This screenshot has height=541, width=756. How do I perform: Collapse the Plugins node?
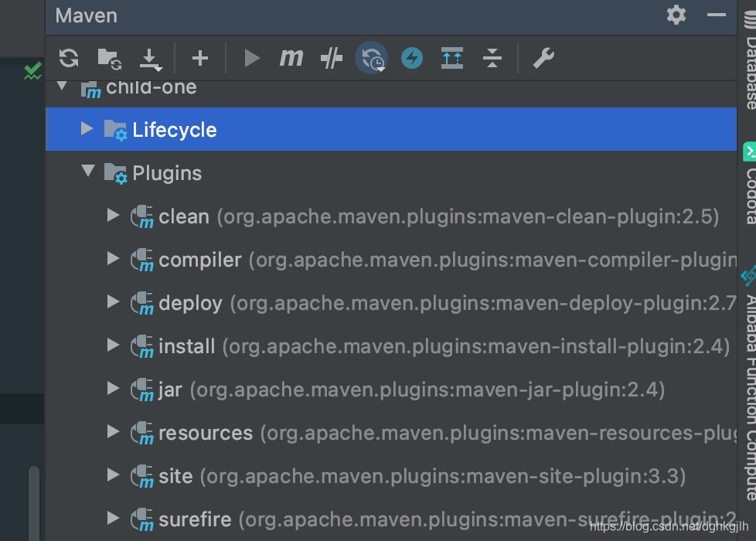[x=88, y=171]
